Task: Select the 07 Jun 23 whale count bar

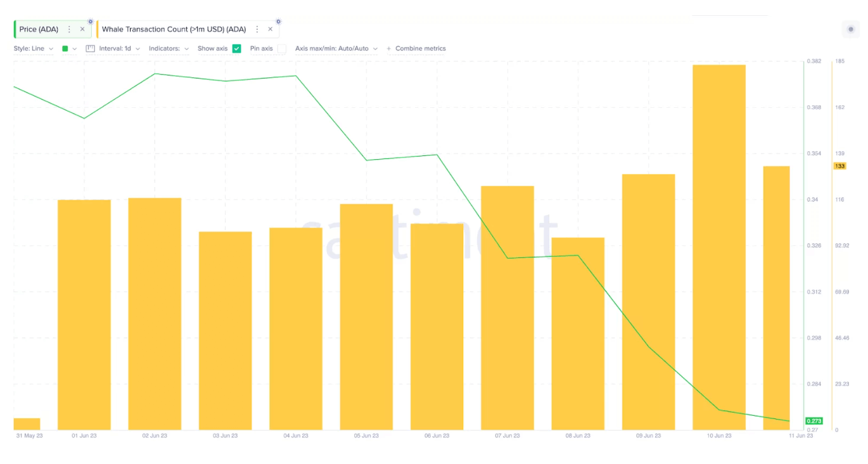Action: coord(507,308)
